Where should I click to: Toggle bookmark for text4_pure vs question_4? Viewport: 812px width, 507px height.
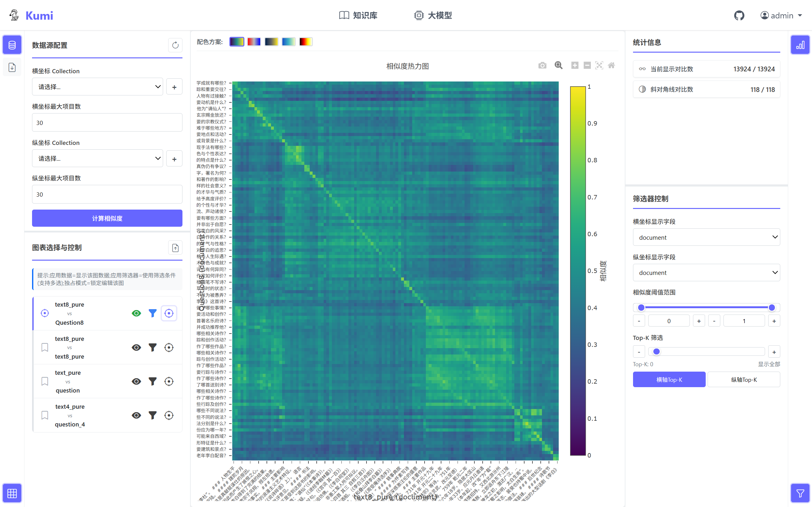[x=45, y=415]
